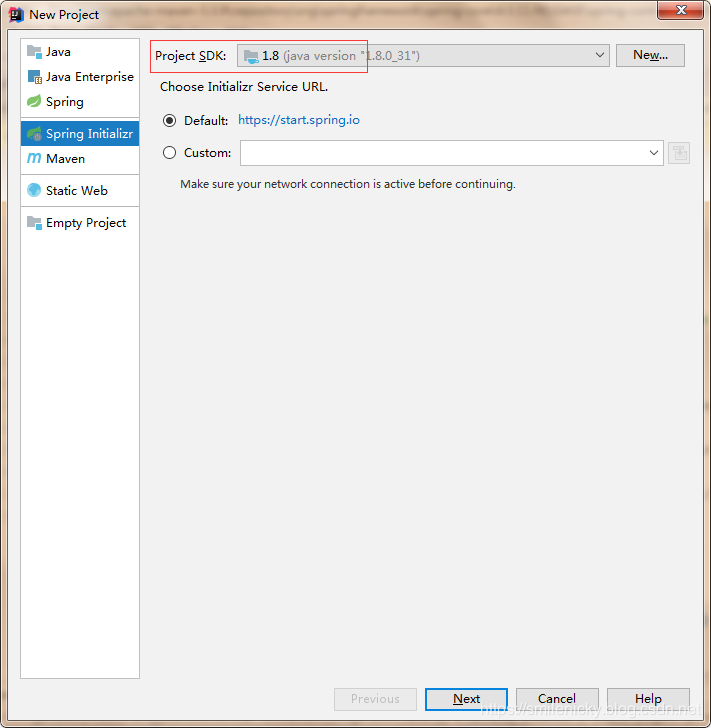Image resolution: width=711 pixels, height=728 pixels.
Task: Choose the Java Enterprise project type
Action: 80,77
